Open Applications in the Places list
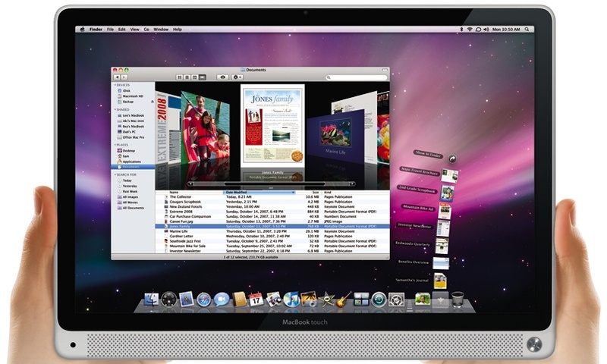 pyautogui.click(x=129, y=162)
